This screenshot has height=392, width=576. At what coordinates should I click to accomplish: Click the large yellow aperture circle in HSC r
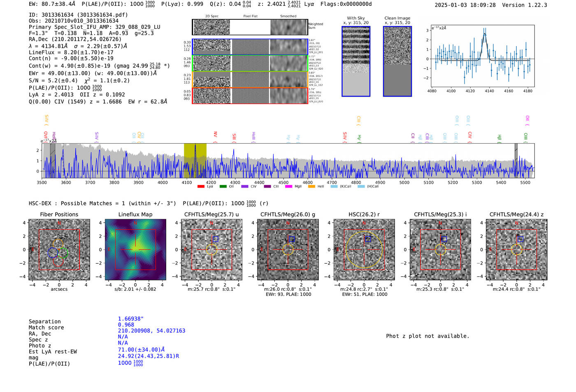tap(364, 250)
